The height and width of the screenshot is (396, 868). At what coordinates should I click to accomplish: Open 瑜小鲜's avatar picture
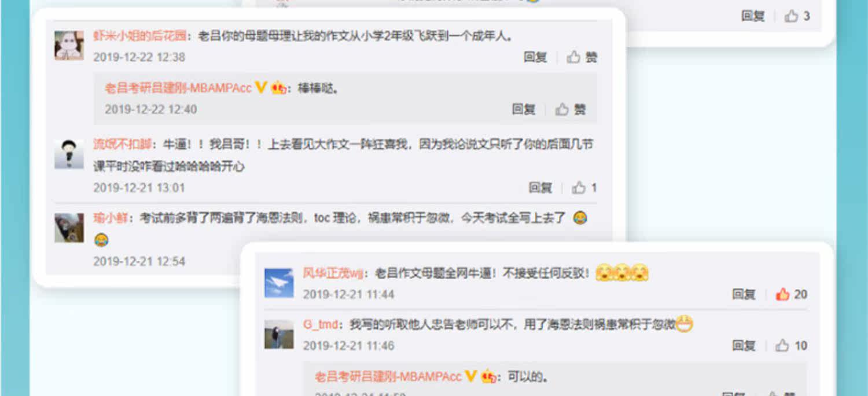pos(69,227)
